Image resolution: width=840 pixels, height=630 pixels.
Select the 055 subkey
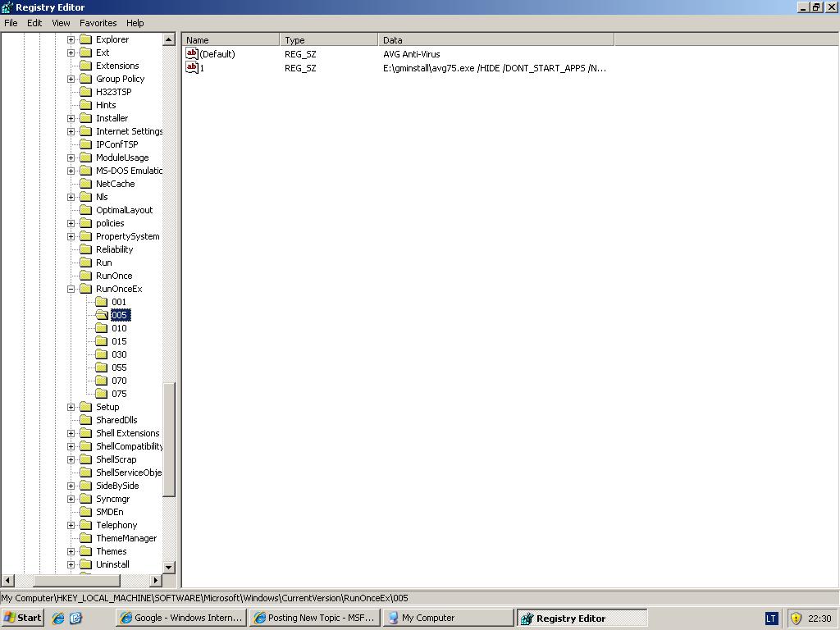(x=119, y=367)
